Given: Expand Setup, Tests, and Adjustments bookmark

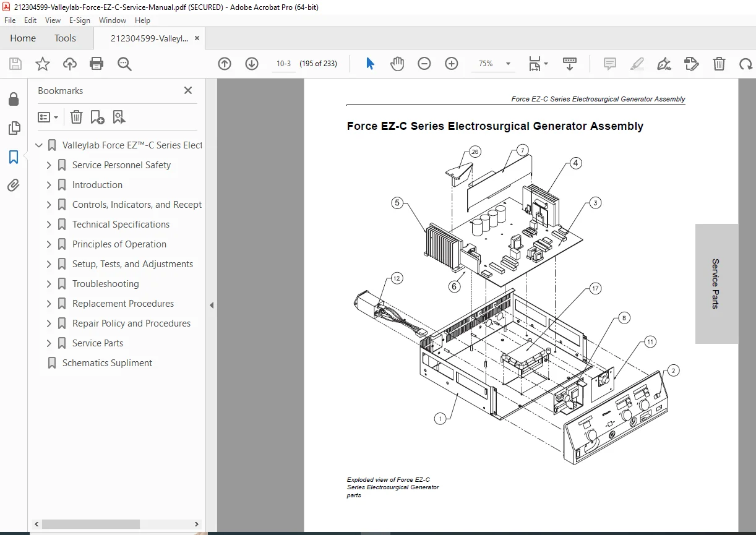Looking at the screenshot, I should point(49,264).
